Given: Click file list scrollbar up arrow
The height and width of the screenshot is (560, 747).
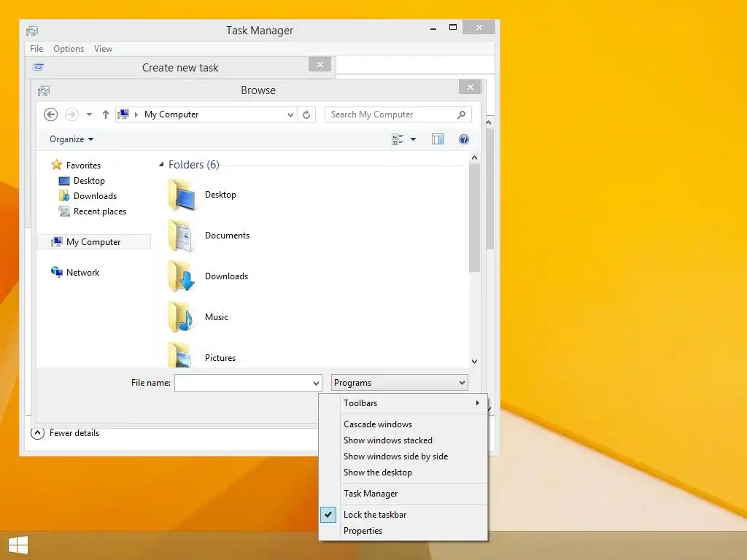Looking at the screenshot, I should tap(474, 157).
